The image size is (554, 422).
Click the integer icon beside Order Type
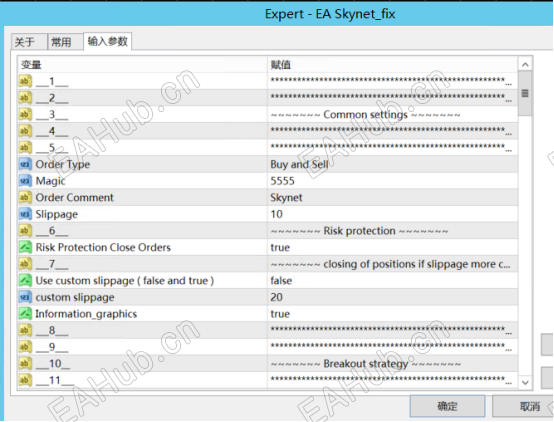click(25, 164)
